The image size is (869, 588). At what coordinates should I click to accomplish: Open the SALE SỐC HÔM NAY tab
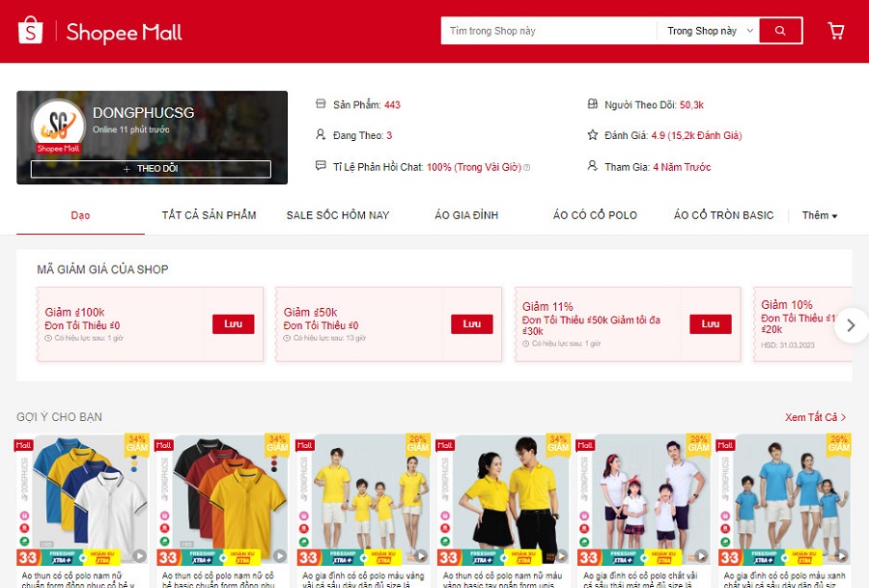pos(338,215)
